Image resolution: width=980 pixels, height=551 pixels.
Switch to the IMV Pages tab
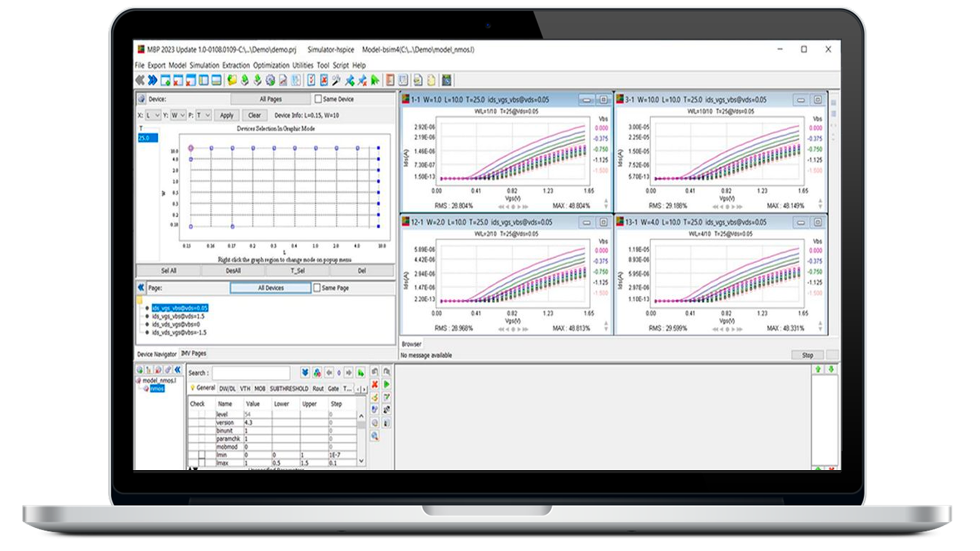194,353
